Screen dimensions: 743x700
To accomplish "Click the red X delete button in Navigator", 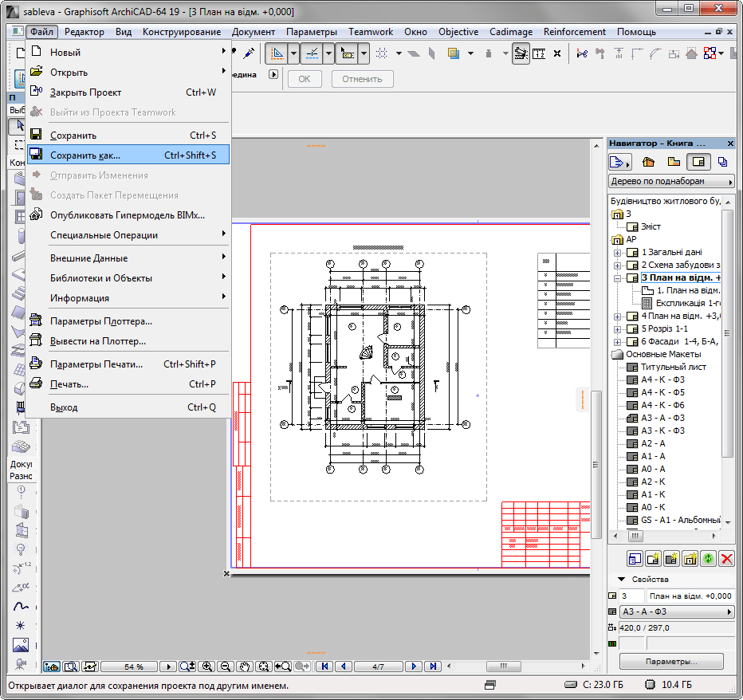I will (x=726, y=558).
